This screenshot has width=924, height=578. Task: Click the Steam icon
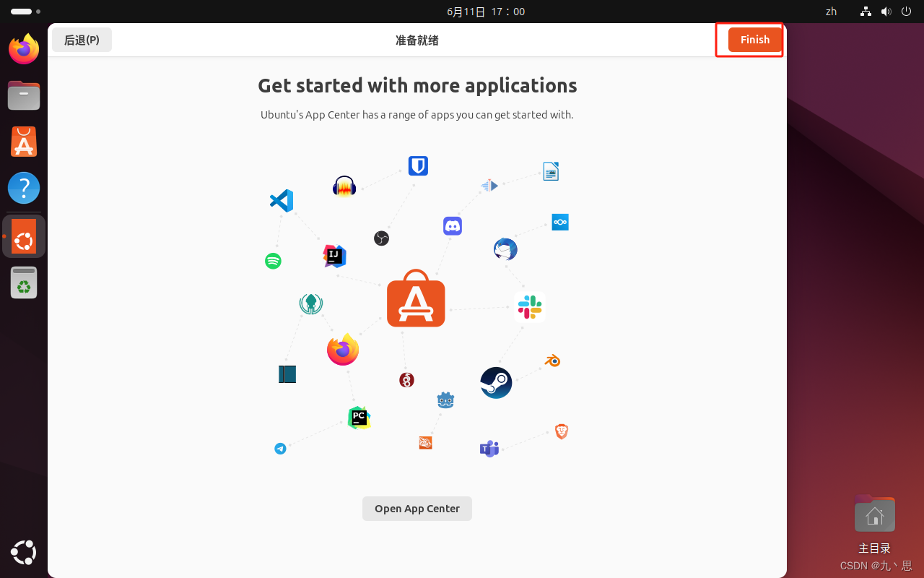tap(496, 383)
